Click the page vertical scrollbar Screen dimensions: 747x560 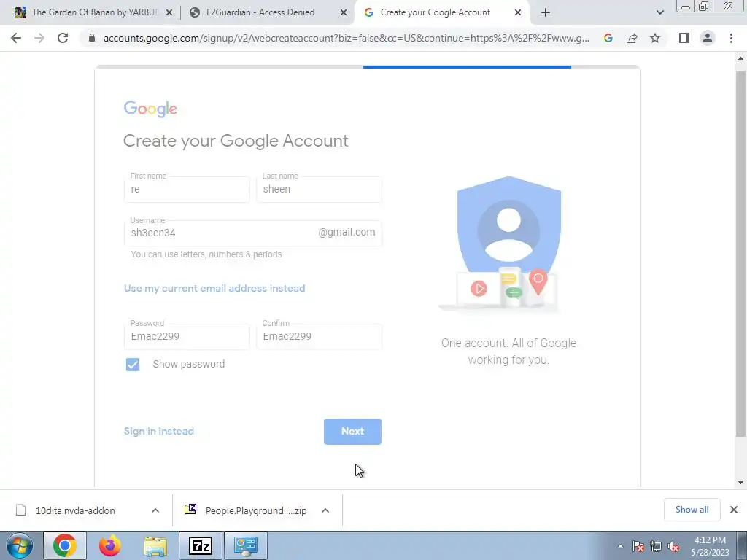pyautogui.click(x=740, y=254)
